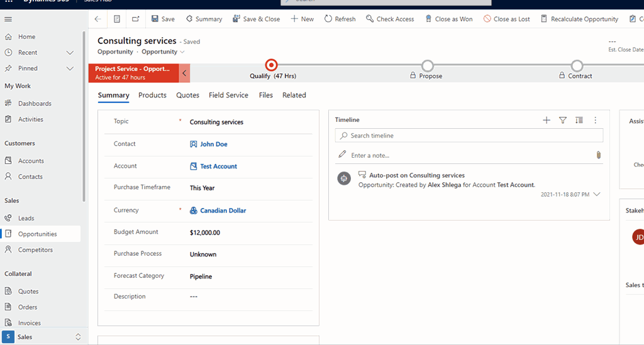
Task: Collapse the site map hamburger menu
Action: (x=8, y=19)
